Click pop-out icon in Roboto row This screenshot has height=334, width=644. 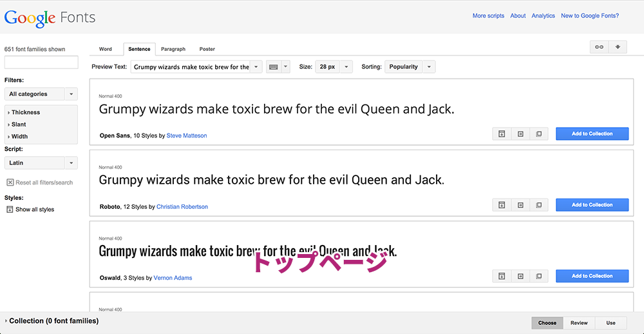(539, 205)
